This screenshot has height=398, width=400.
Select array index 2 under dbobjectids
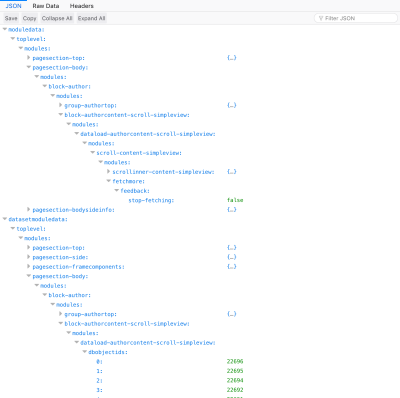tap(99, 381)
